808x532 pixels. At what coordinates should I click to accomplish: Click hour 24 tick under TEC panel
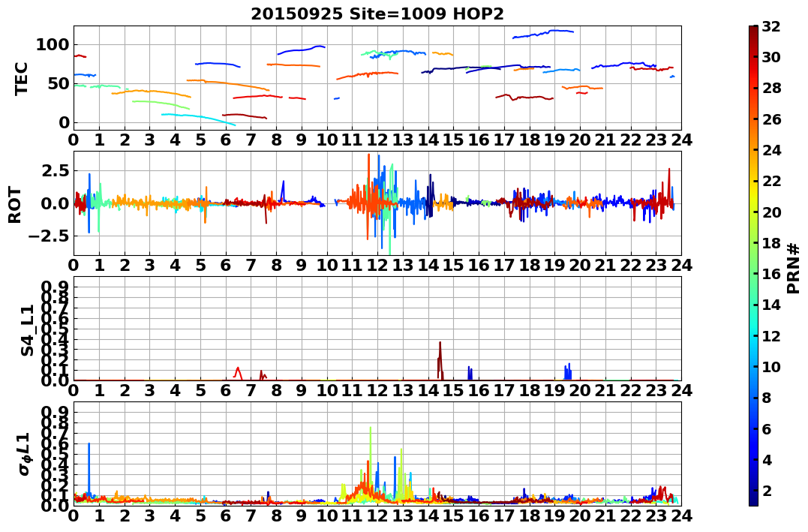coord(681,140)
